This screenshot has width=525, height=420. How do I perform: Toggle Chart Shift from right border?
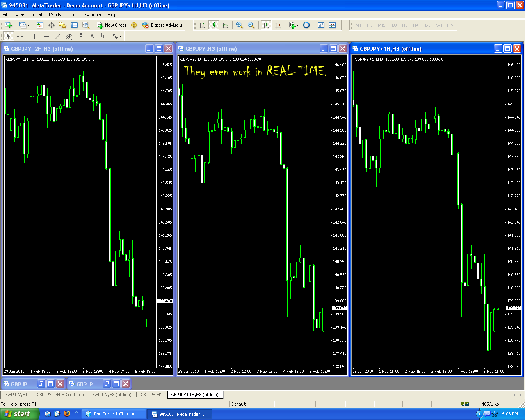click(x=278, y=25)
